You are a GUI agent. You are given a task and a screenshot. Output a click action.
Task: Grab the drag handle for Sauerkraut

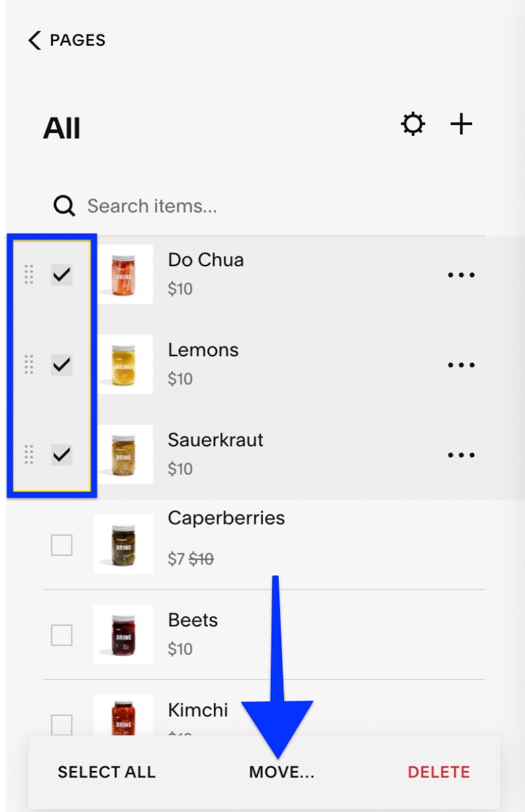click(28, 454)
